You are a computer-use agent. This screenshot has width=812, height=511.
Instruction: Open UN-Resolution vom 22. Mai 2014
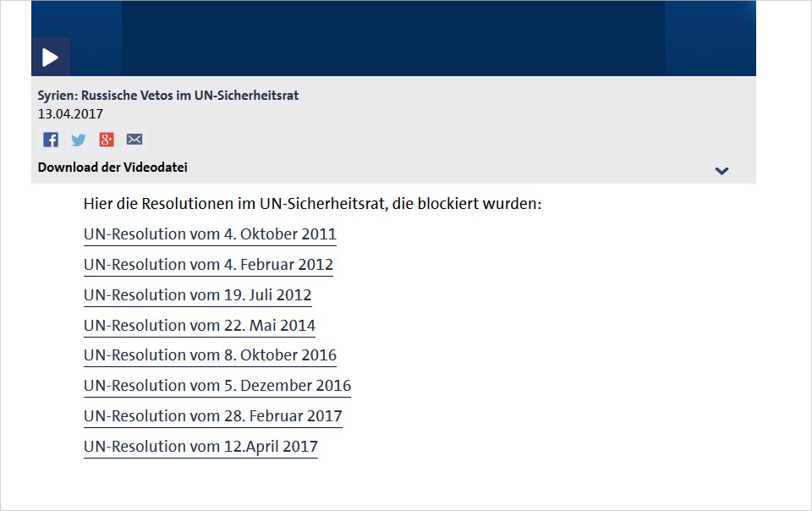200,325
